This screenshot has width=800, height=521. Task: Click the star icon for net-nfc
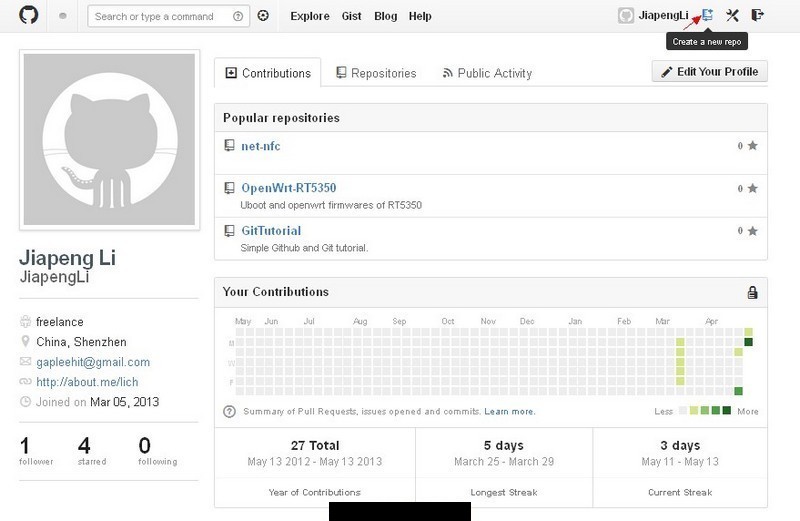coord(753,145)
